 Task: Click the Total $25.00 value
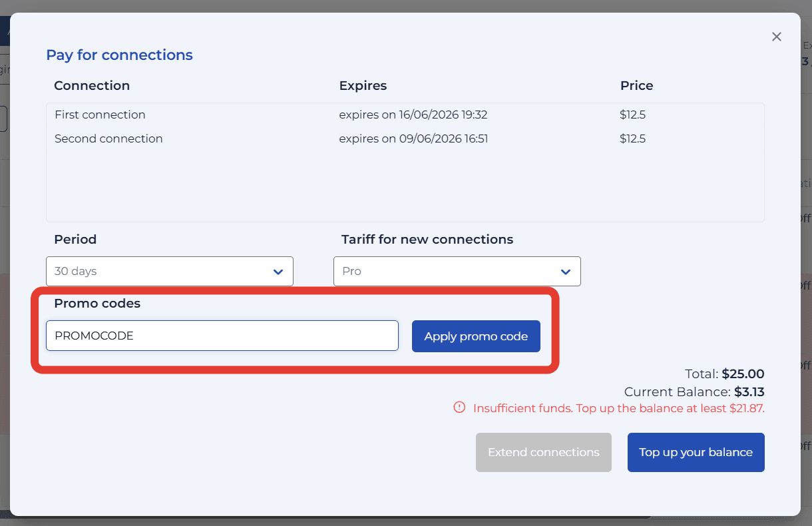pyautogui.click(x=743, y=374)
